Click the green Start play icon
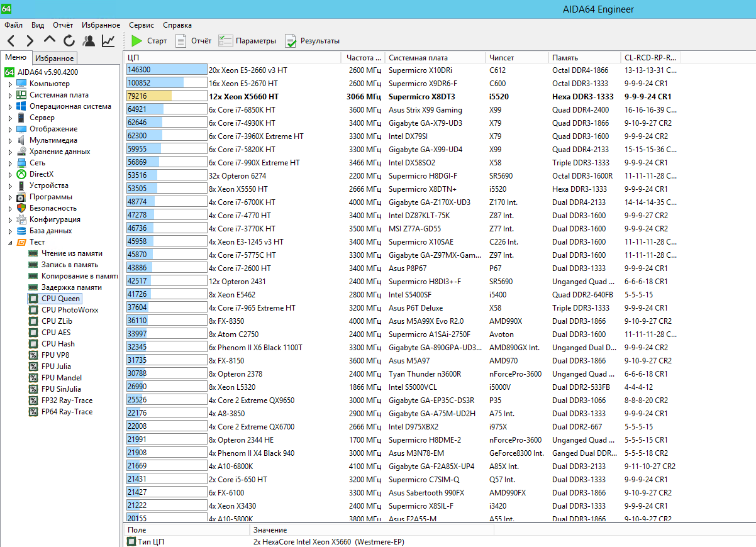756x547 pixels. point(137,41)
